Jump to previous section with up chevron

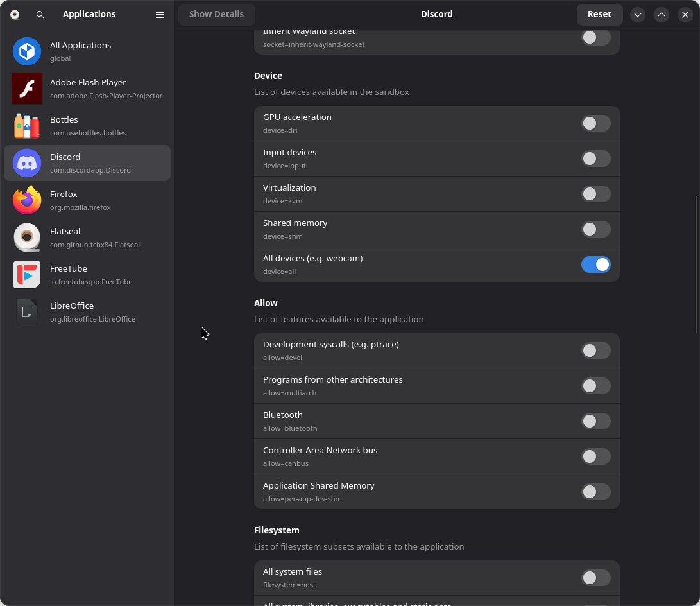[x=661, y=15]
